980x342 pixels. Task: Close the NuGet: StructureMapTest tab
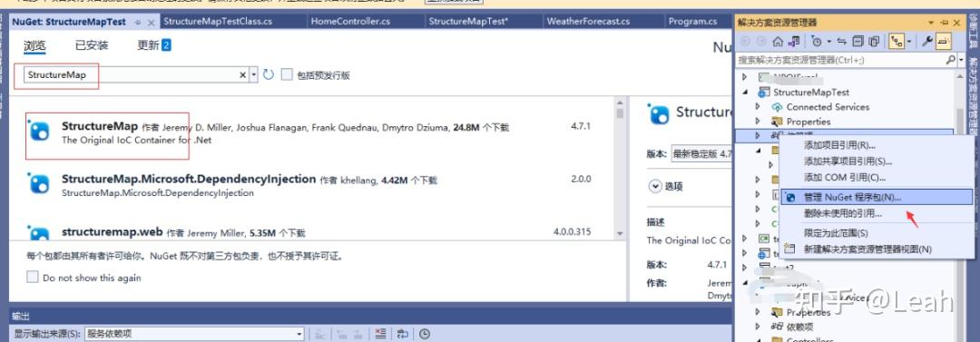[151, 22]
